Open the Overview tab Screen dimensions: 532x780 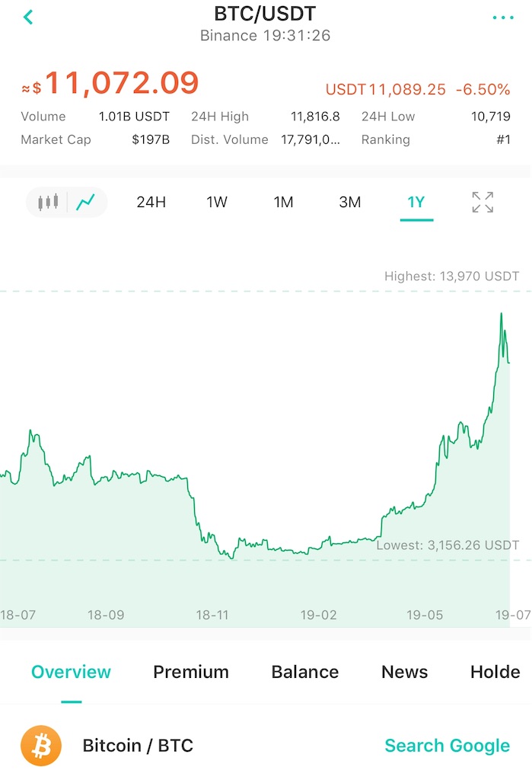(71, 672)
